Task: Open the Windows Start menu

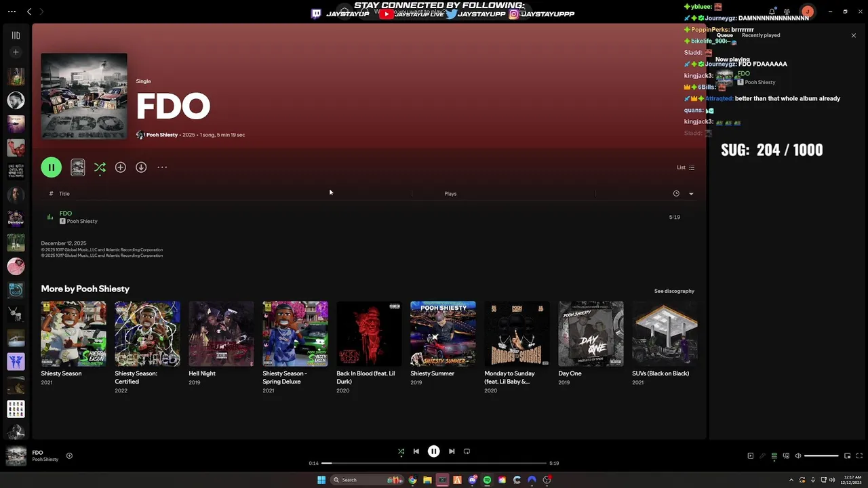Action: pyautogui.click(x=321, y=480)
